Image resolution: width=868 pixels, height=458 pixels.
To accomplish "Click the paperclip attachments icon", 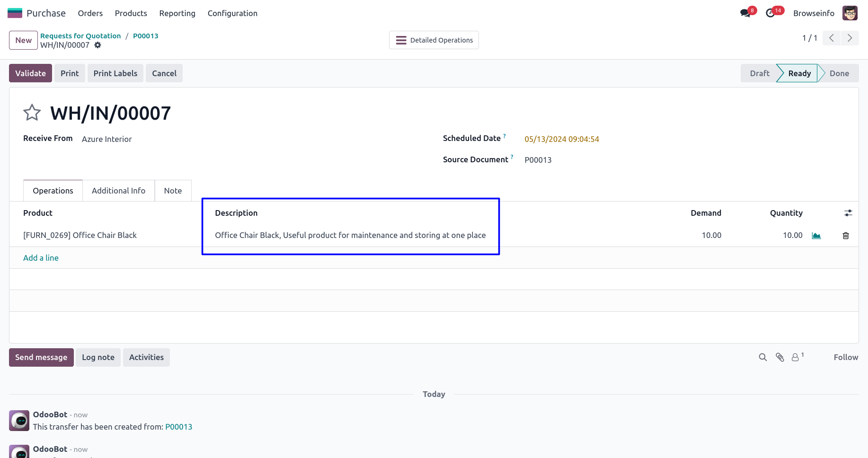I will click(779, 357).
